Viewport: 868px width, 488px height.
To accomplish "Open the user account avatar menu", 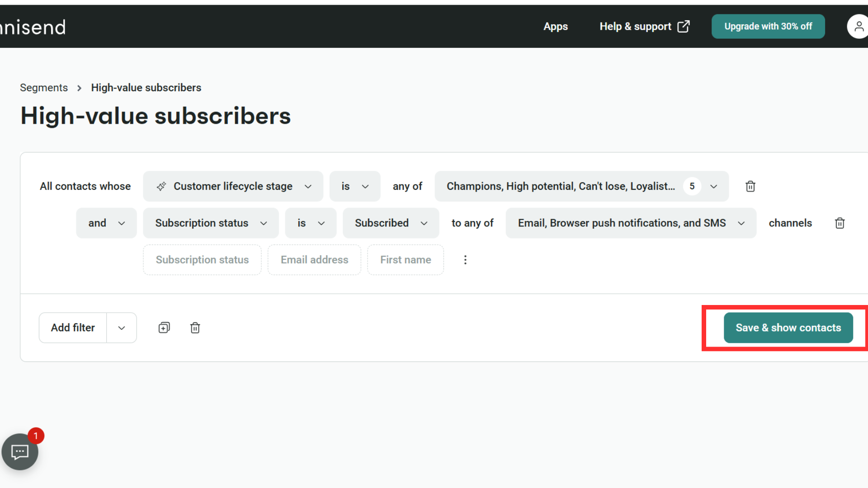I will pos(858,27).
